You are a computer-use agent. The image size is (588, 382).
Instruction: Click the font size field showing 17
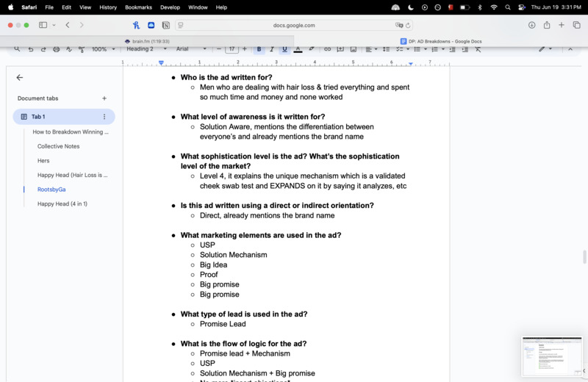(232, 49)
